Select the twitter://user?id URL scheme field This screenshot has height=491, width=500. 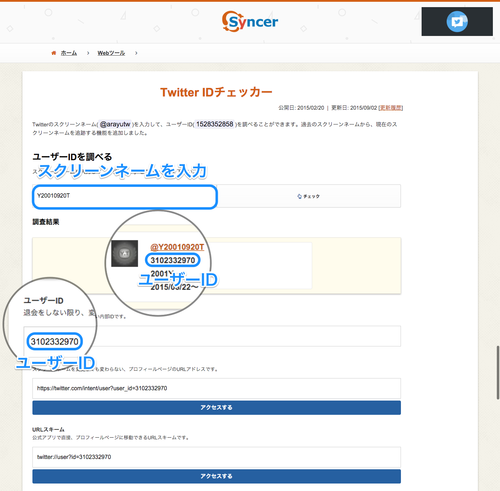tap(216, 457)
